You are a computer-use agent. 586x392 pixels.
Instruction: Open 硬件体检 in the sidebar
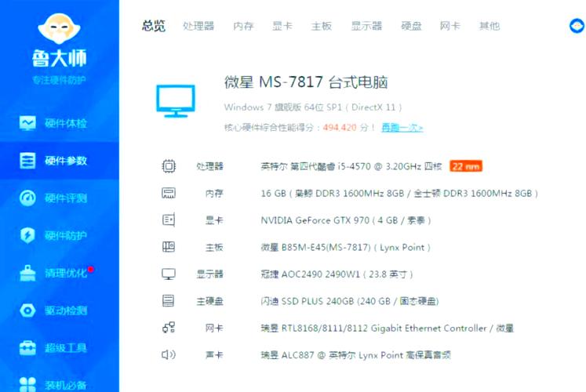[60, 123]
